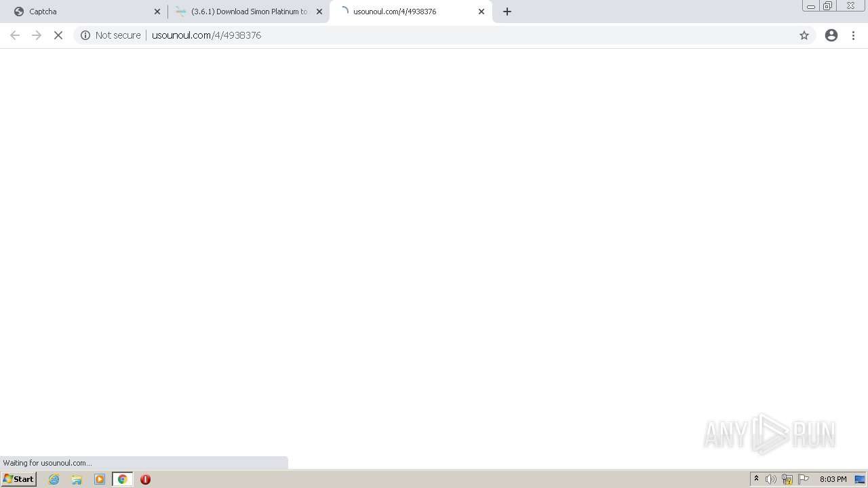Open the red Opera taskbar icon
The image size is (868, 488).
(145, 479)
